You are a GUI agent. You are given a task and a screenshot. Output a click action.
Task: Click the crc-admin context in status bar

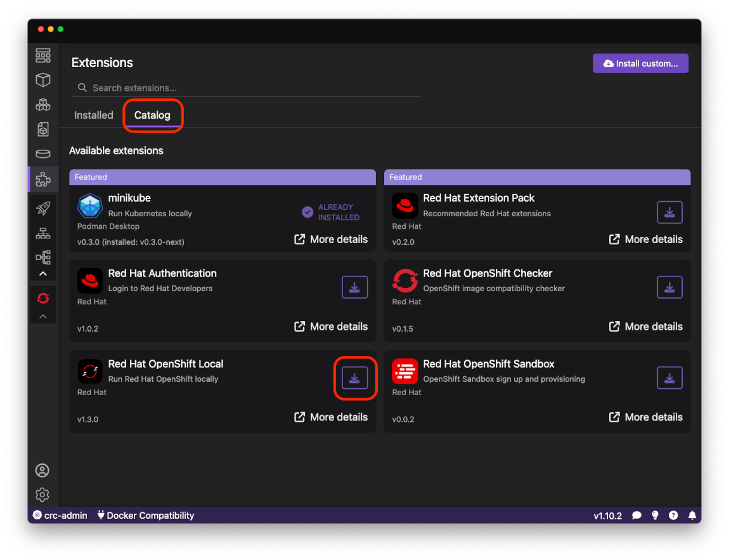coord(60,516)
